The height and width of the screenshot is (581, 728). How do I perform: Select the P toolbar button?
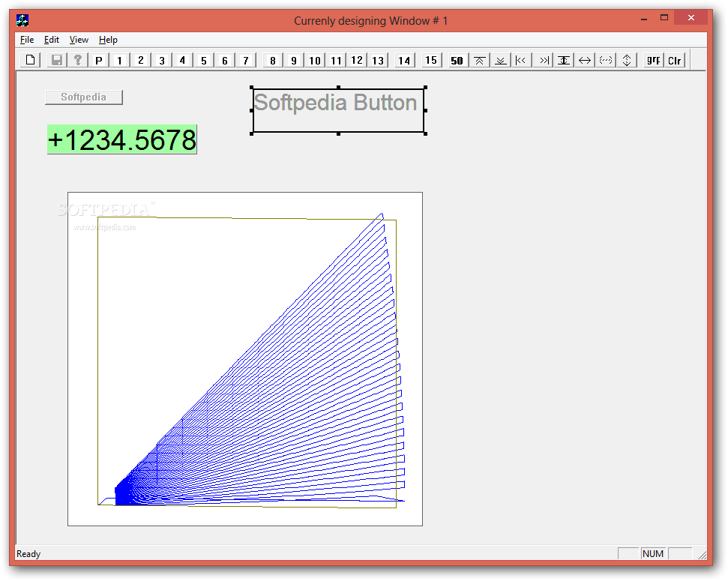click(98, 60)
